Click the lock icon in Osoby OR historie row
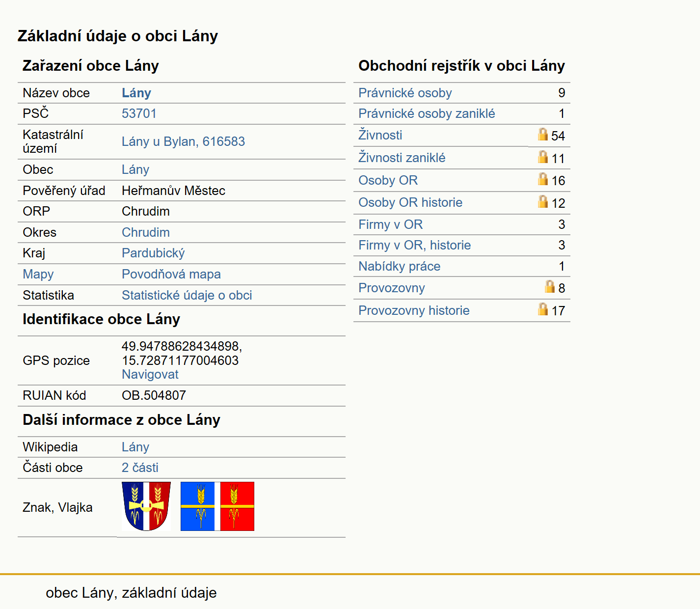 tap(542, 201)
